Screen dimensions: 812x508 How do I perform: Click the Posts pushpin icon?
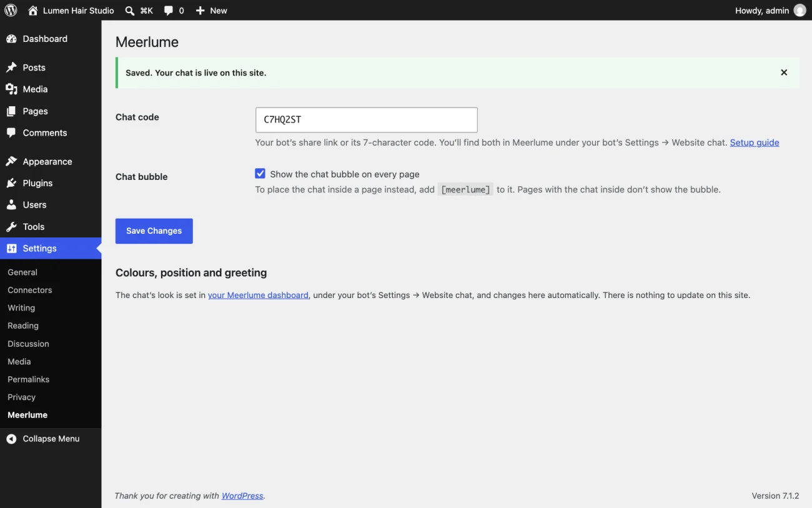point(11,67)
